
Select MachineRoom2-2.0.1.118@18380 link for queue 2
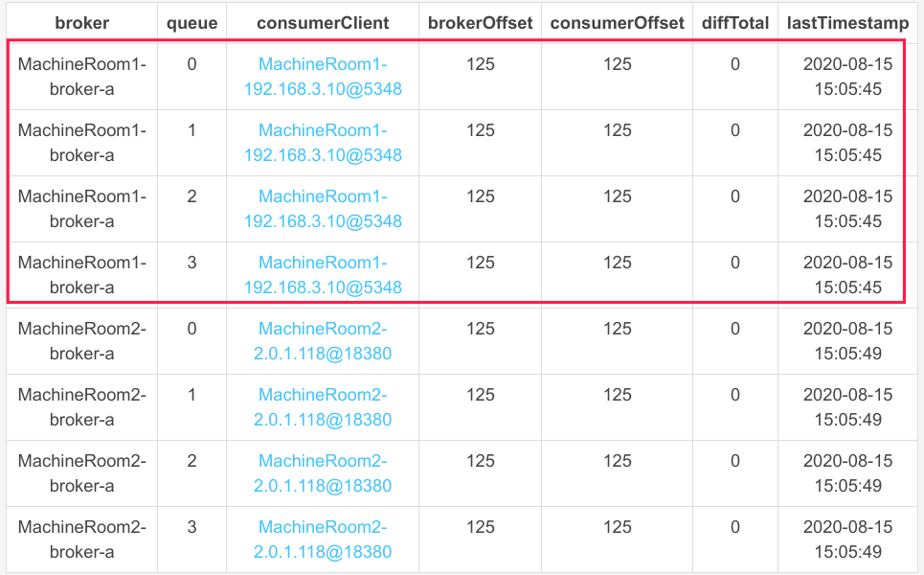pyautogui.click(x=323, y=473)
